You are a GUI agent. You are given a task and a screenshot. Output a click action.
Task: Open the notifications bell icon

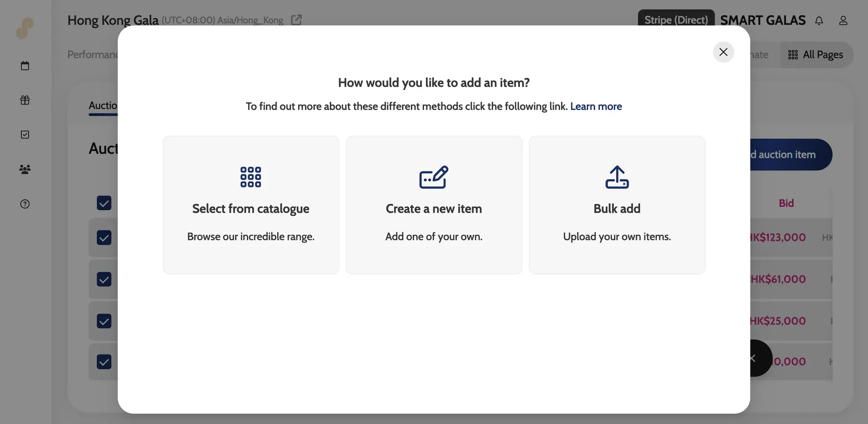coord(819,20)
